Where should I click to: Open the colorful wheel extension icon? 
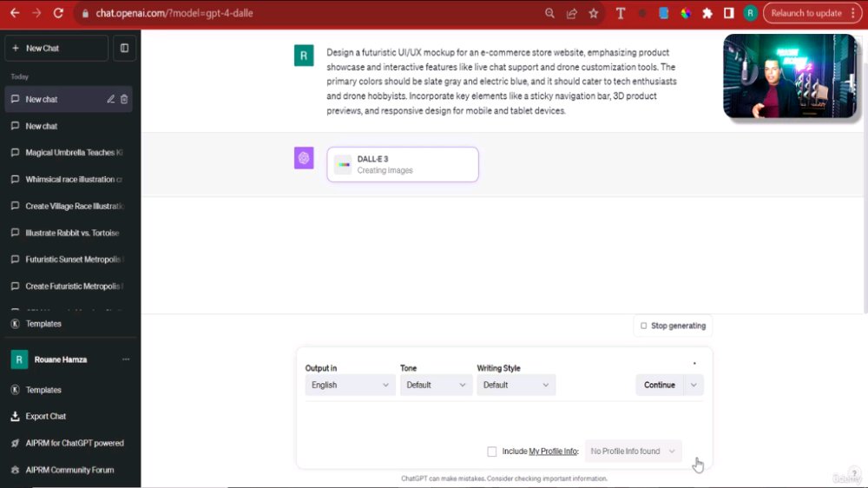pos(686,13)
